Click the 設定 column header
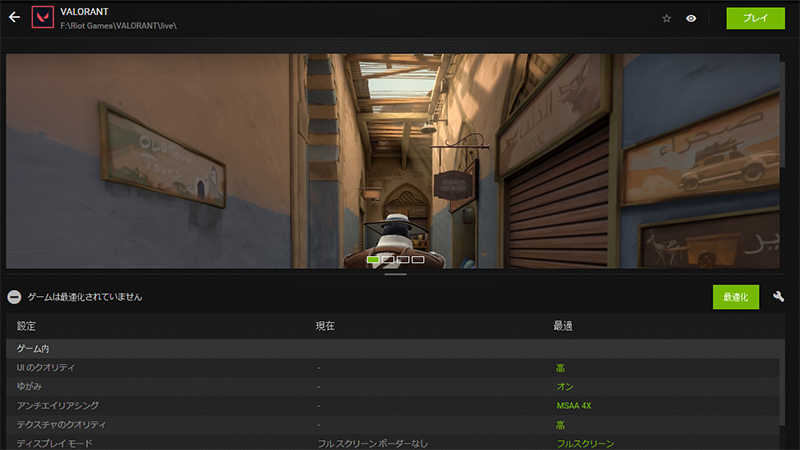The image size is (800, 450). (26, 326)
